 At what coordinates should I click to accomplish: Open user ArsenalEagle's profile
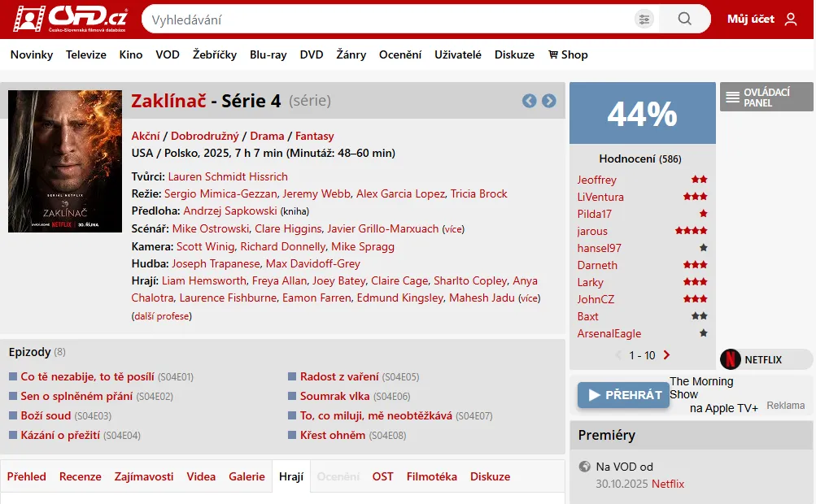point(609,334)
